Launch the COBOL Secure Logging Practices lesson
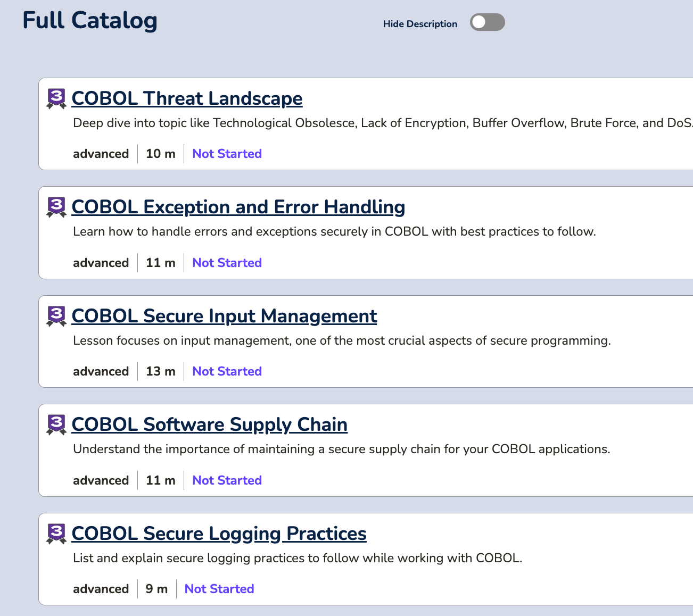 point(219,534)
